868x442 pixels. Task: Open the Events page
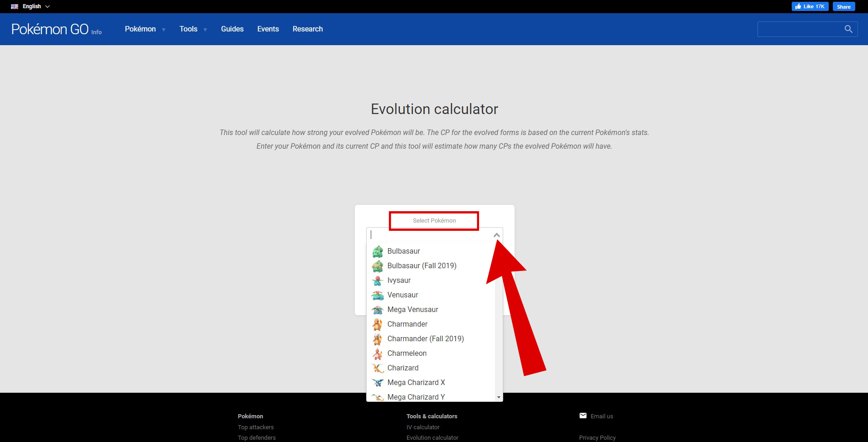[x=268, y=29]
